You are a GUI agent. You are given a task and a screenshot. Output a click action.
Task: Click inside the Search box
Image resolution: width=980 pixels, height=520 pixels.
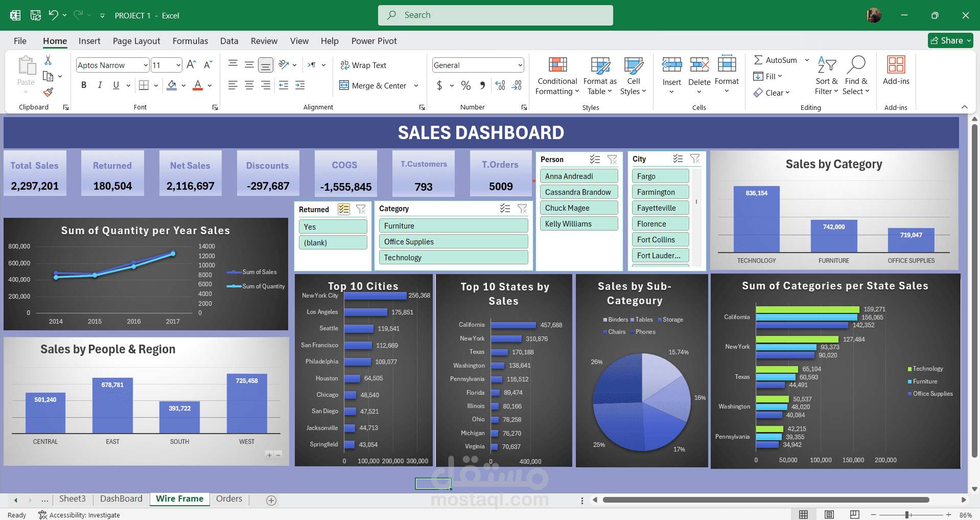pyautogui.click(x=495, y=15)
